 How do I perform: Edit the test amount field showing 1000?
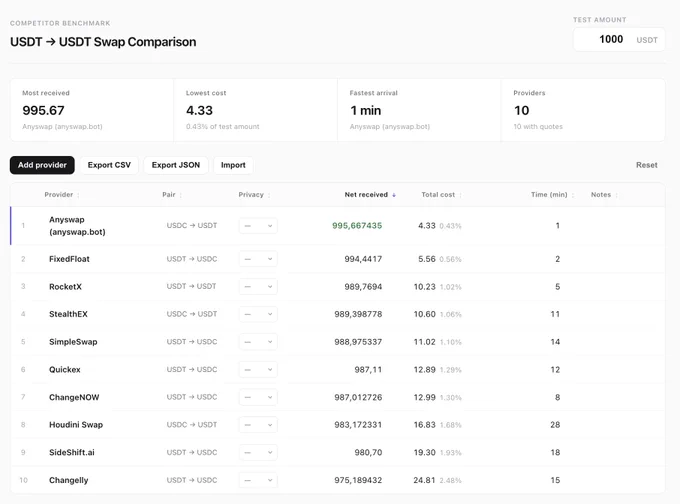(619, 39)
